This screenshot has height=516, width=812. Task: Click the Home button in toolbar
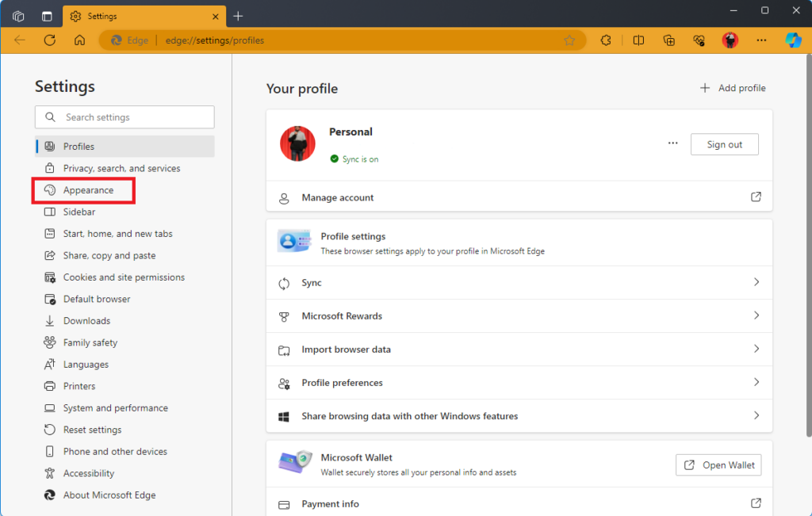coord(79,40)
